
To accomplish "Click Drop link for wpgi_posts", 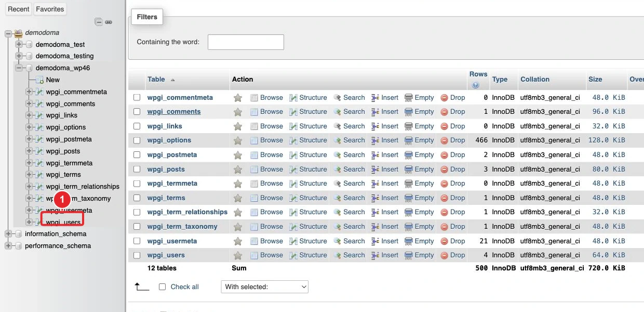I will click(x=458, y=170).
